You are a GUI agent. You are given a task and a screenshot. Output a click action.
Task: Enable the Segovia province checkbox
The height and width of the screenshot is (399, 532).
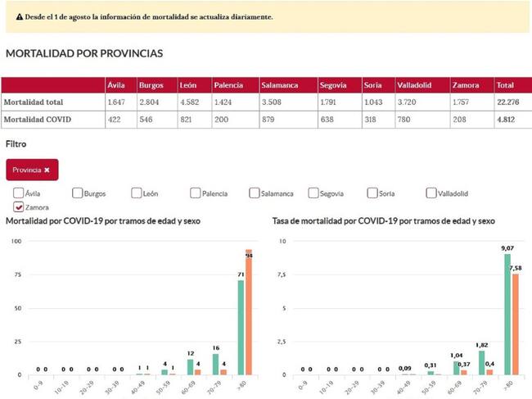313,193
